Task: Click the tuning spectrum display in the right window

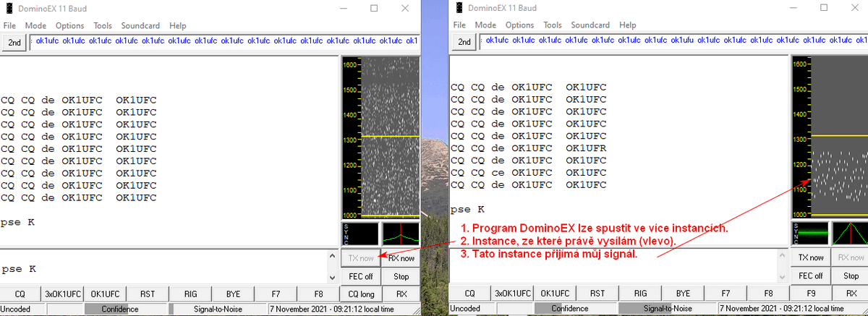Action: pos(850,234)
